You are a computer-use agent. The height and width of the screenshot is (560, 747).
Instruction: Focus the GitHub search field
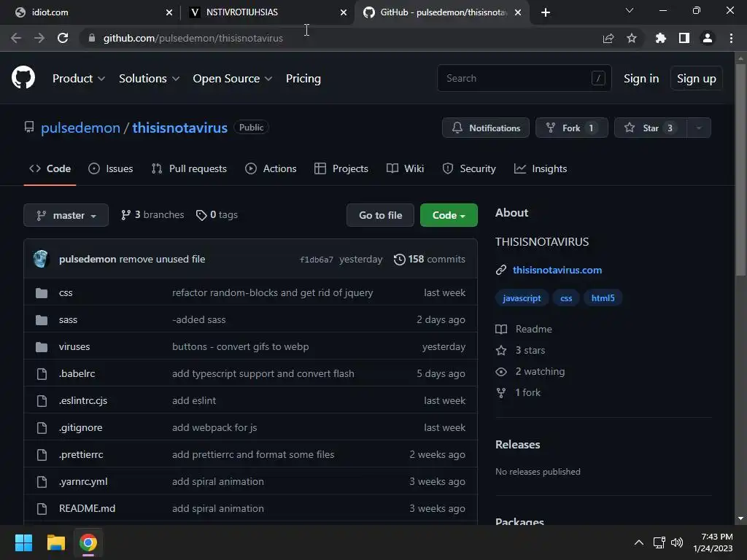point(524,78)
